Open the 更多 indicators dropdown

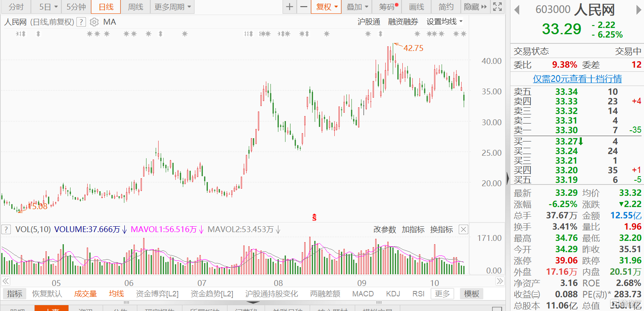pyautogui.click(x=442, y=294)
